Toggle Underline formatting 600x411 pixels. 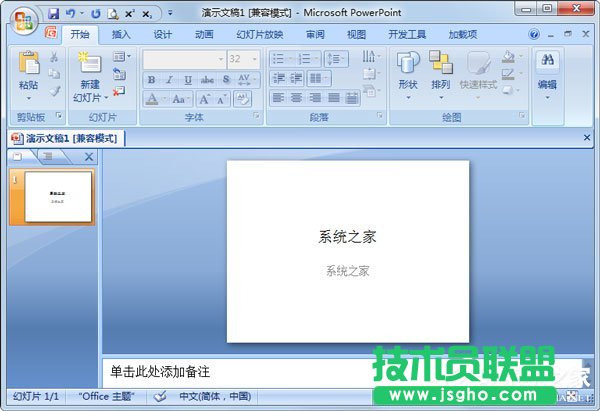[187, 80]
